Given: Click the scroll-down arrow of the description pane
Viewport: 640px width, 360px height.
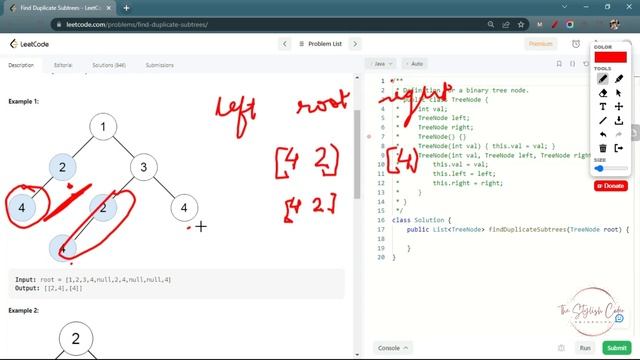Looking at the screenshot, I should pos(357,355).
